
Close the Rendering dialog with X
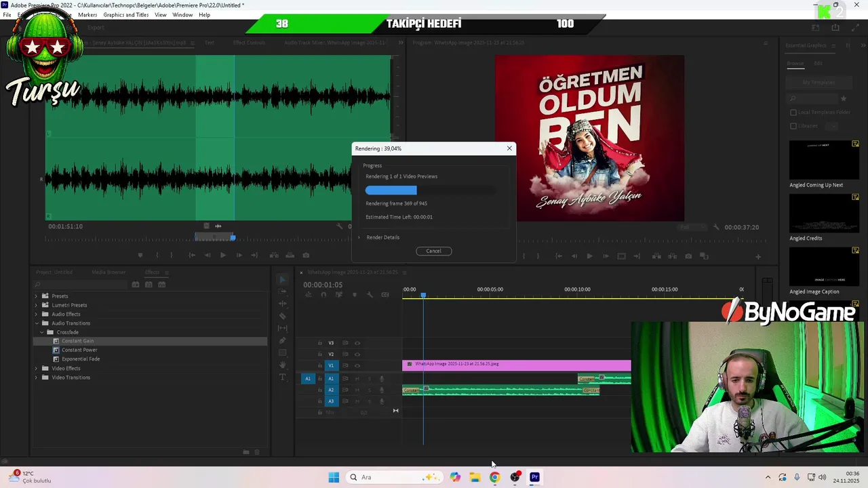pyautogui.click(x=509, y=148)
